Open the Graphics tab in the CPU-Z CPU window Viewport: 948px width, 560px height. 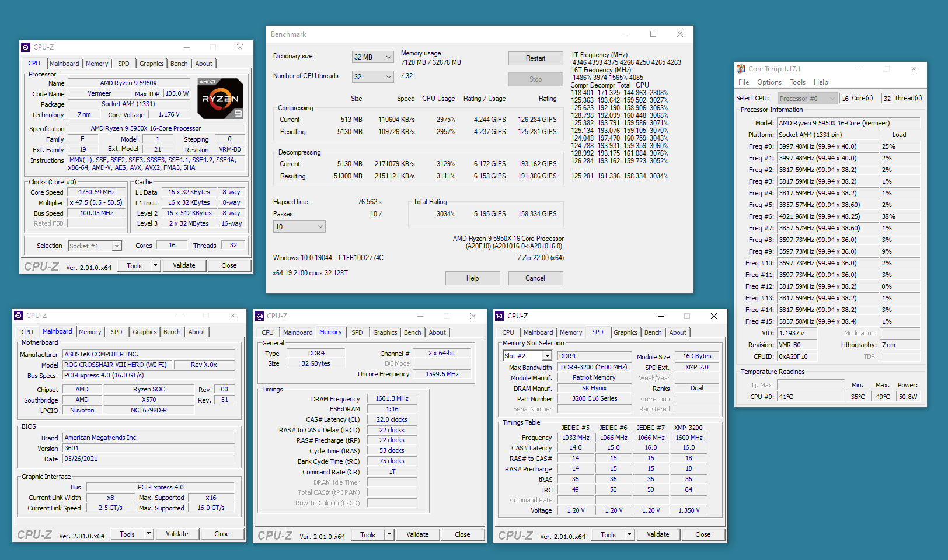coord(152,64)
